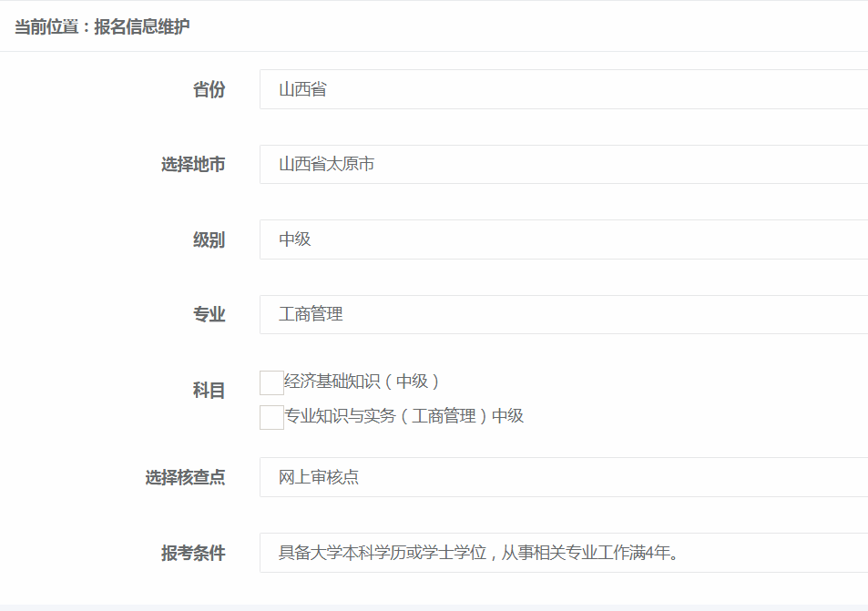Tick the 经济基础知识（中级） checkbox
Image resolution: width=868 pixels, height=611 pixels.
(x=271, y=382)
